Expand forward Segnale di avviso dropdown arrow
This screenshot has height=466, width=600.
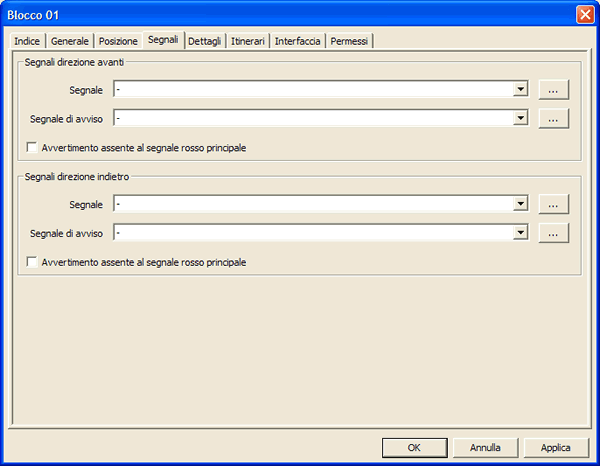pos(520,118)
